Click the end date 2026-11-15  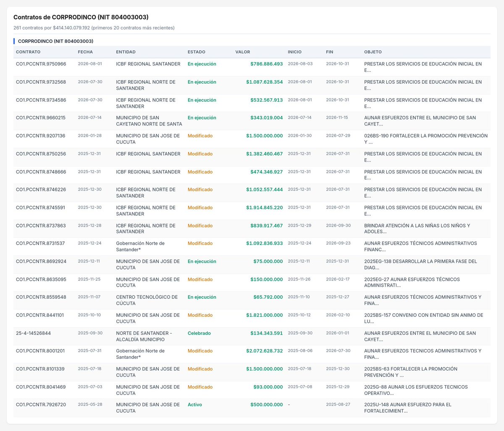point(337,118)
